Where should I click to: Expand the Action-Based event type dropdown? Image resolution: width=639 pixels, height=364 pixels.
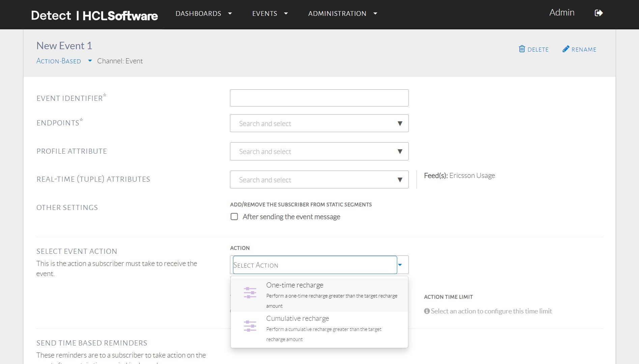click(90, 61)
